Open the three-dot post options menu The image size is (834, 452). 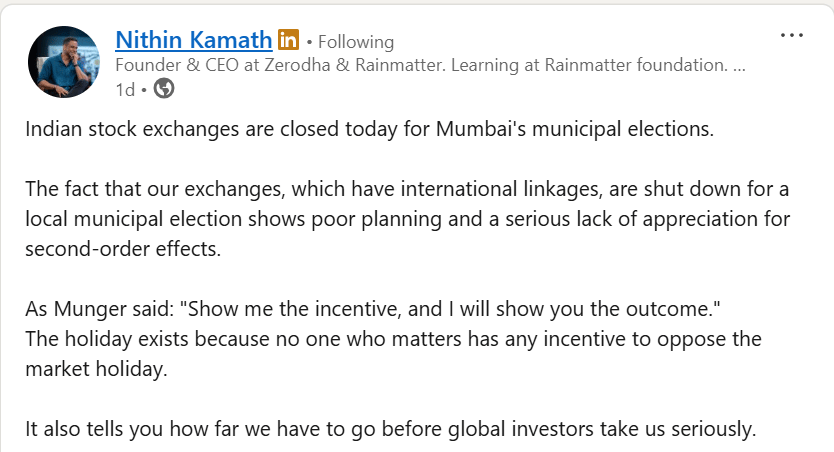791,35
